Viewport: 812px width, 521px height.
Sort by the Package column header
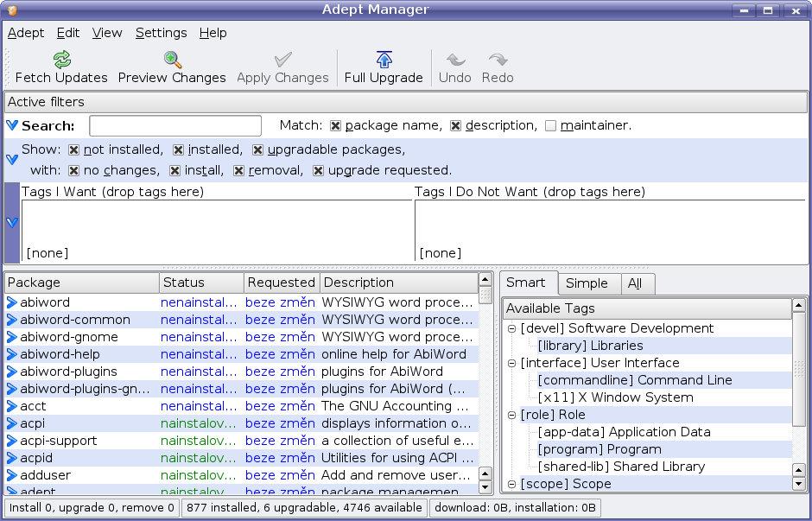click(x=82, y=283)
